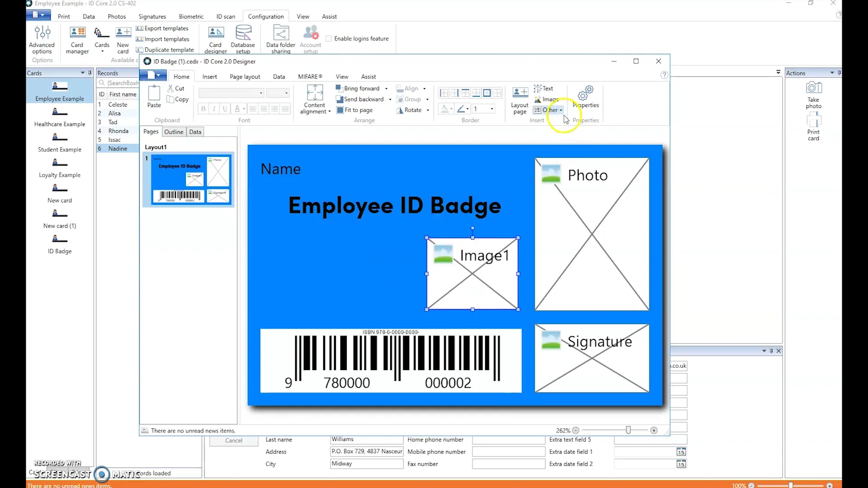The height and width of the screenshot is (488, 868).
Task: Open Advanced options in main ribbon
Action: coord(42,40)
